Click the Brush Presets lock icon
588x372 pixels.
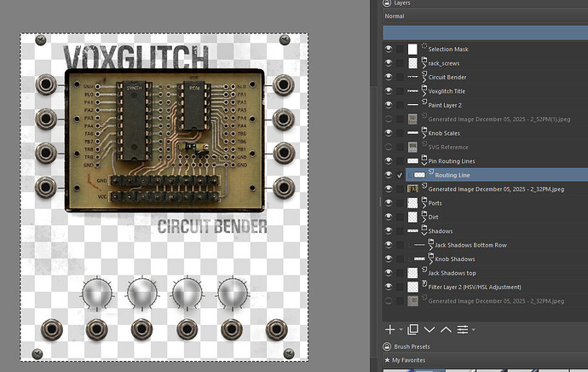click(389, 347)
